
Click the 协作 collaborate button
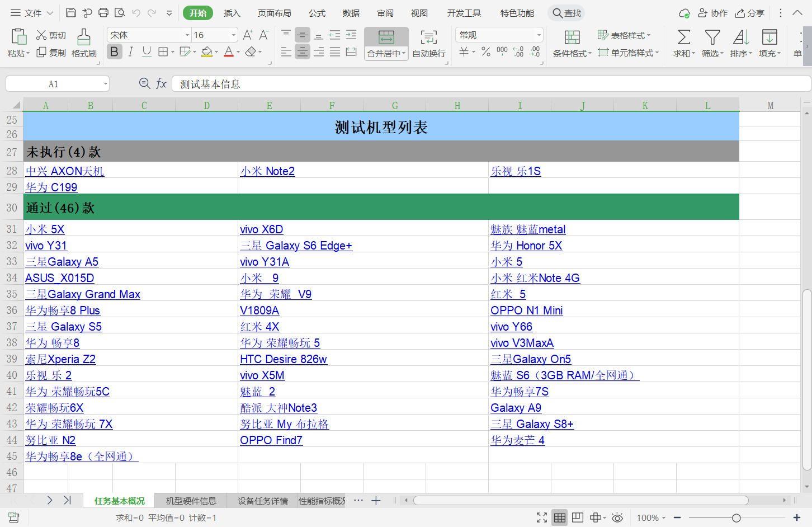(x=712, y=13)
